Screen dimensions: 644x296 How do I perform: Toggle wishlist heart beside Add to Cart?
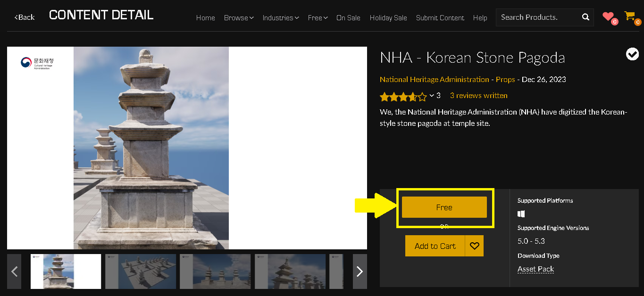475,246
